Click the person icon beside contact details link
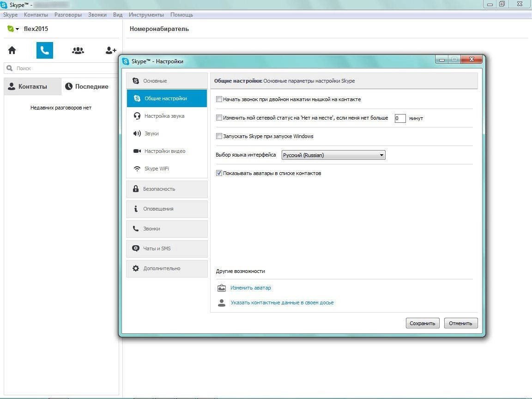Screen dimensions: 532x399 [222, 302]
